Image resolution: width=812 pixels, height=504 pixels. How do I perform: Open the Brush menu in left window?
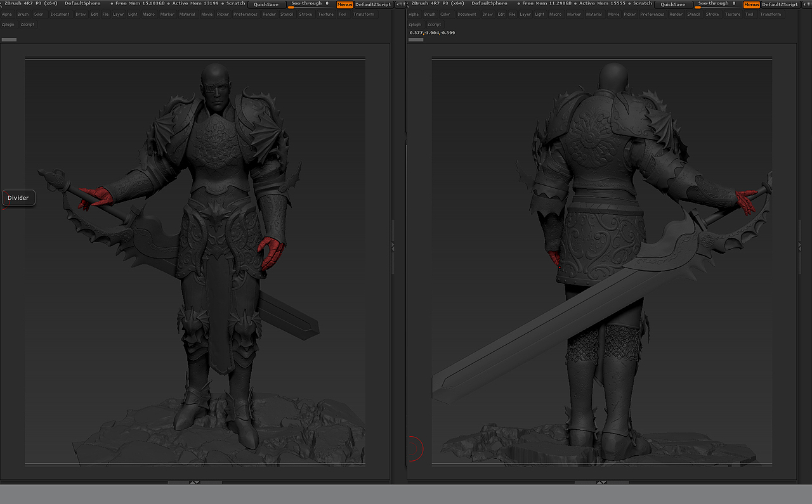click(x=23, y=14)
